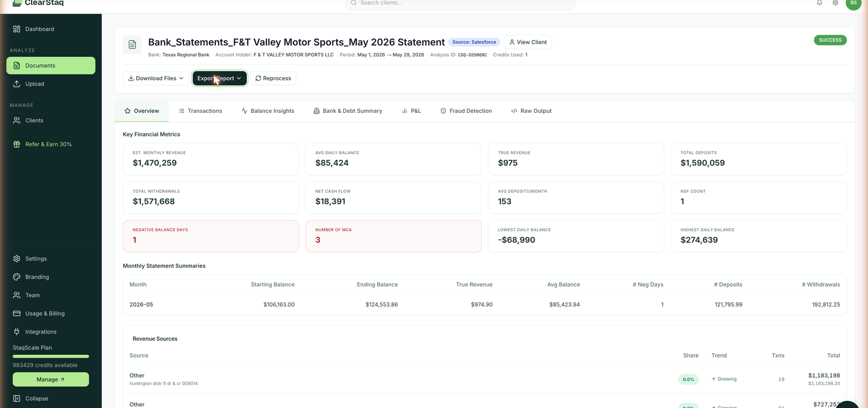The width and height of the screenshot is (868, 408).
Task: Open Documents in the sidebar
Action: pos(50,66)
